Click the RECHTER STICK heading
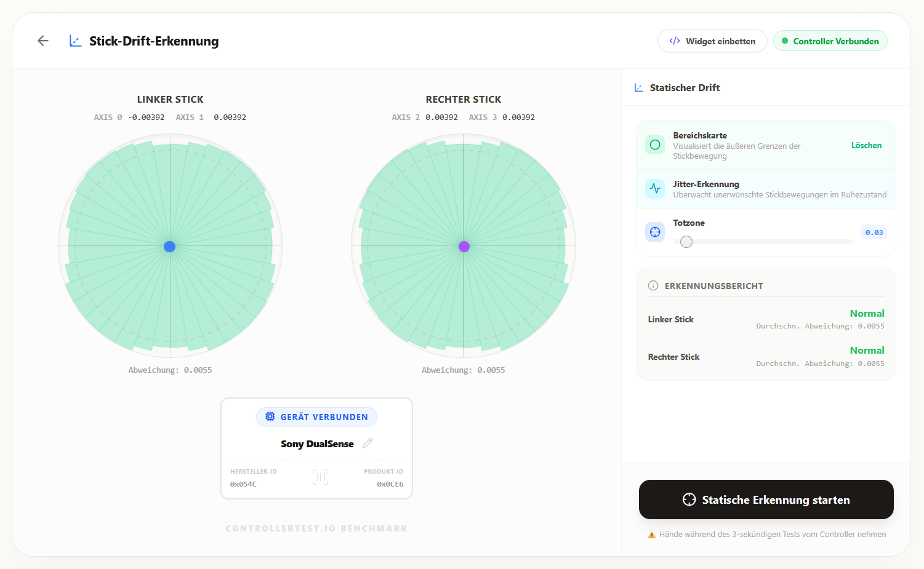The width and height of the screenshot is (924, 569). 464,100
